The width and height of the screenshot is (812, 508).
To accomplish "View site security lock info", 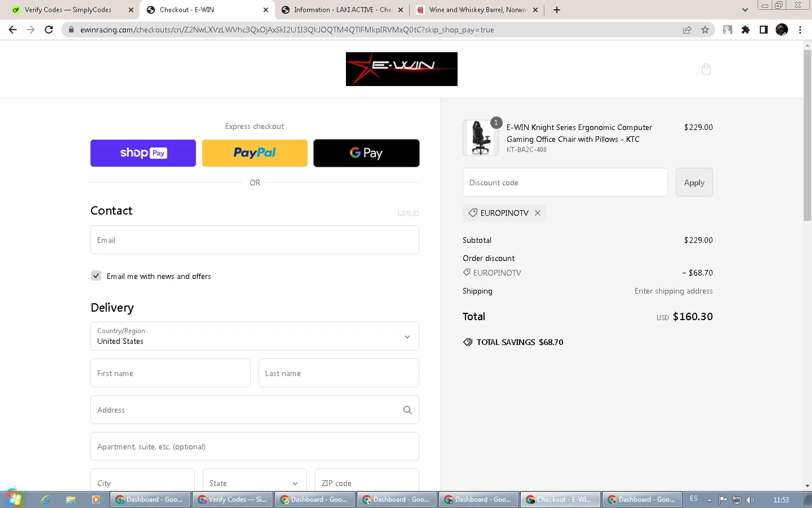I will tap(71, 30).
